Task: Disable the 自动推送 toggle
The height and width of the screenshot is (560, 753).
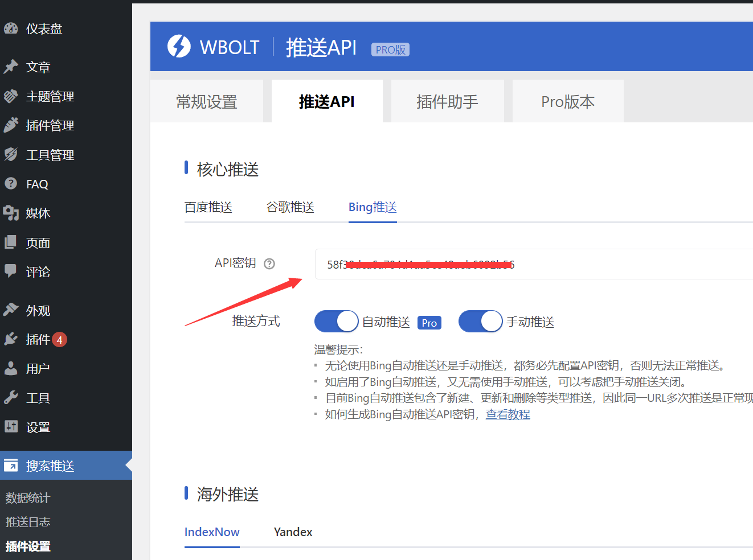Action: tap(336, 321)
